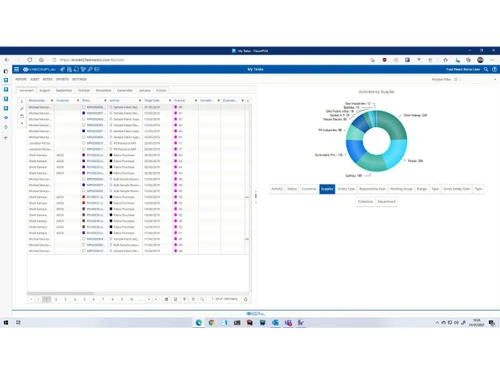The image size is (500, 375).
Task: Open the browser profile avatar
Action: click(480, 60)
